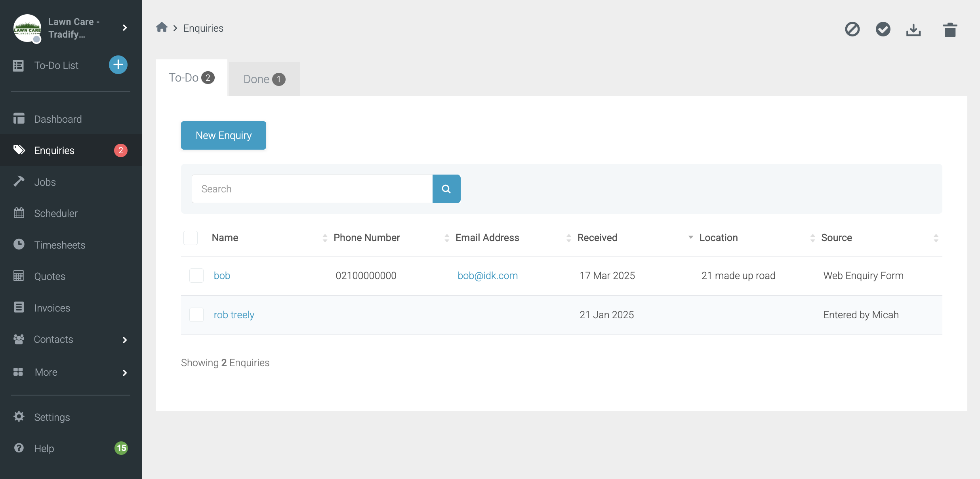Select the rob treely row checkbox
980x479 pixels.
(x=196, y=315)
